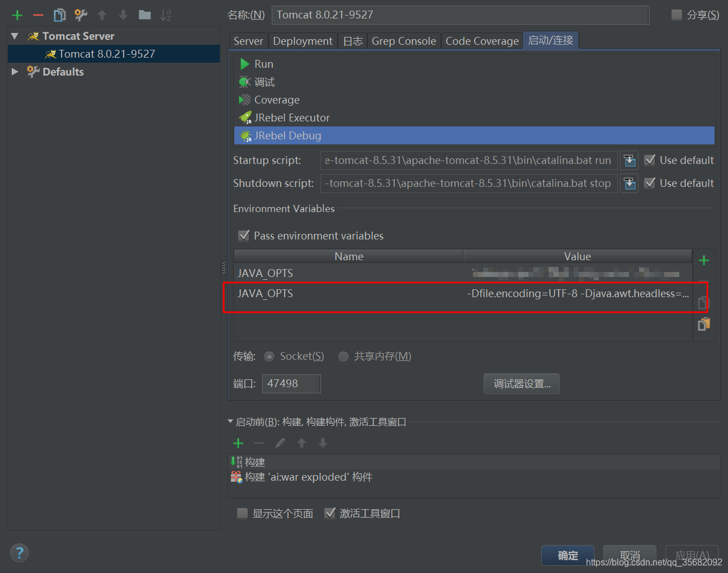Browse for shutdown script icon button
Image resolution: width=728 pixels, height=573 pixels.
(x=630, y=184)
